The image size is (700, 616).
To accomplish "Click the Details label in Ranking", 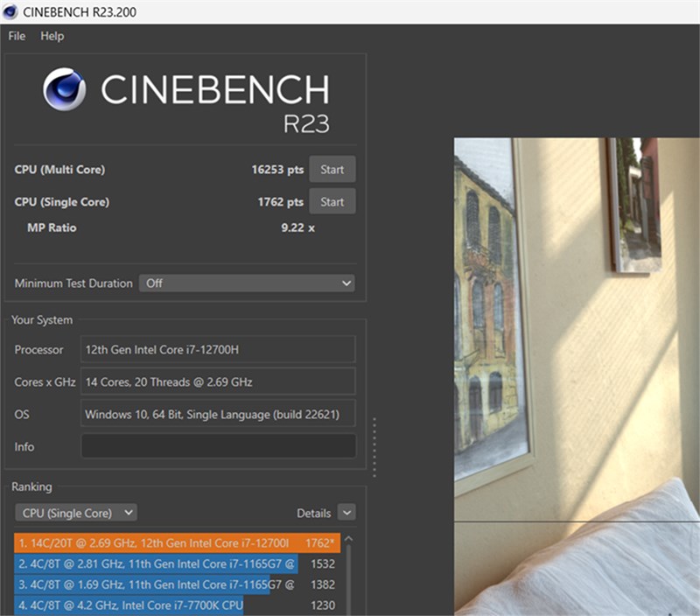I will [314, 514].
